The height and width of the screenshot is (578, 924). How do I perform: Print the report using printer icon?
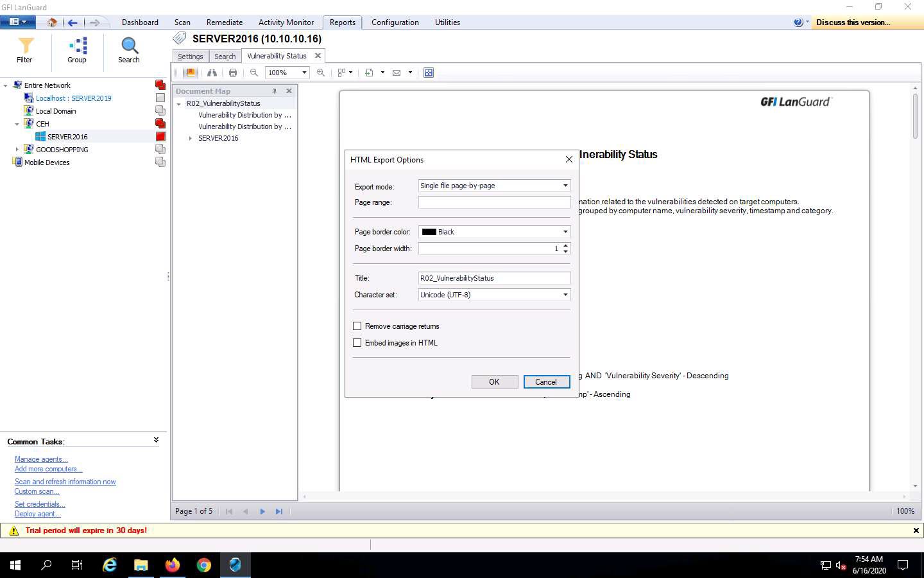tap(233, 73)
